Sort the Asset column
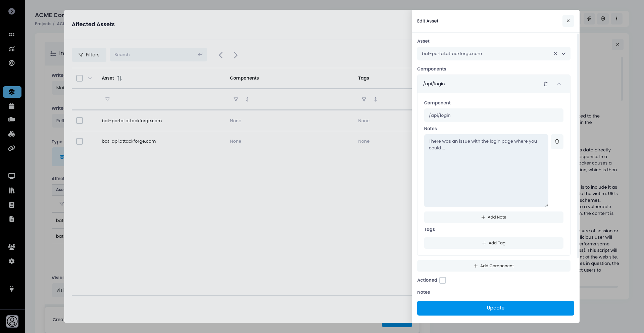 [x=119, y=78]
